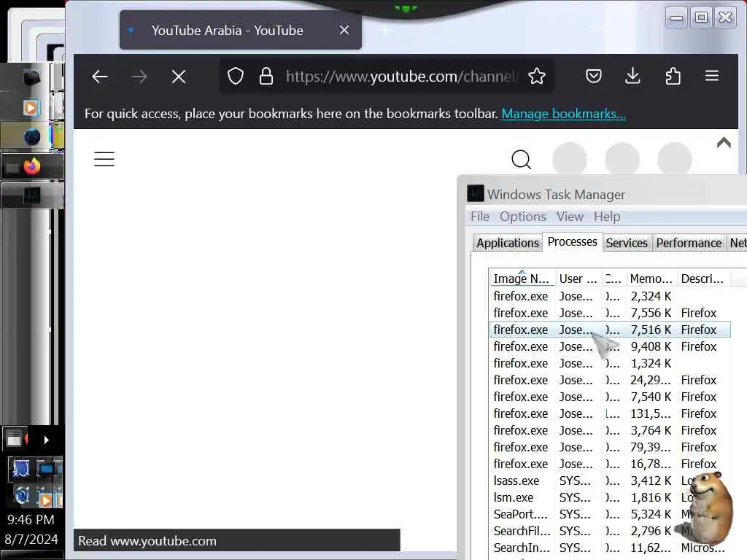Sort by Memory column header
The width and height of the screenshot is (747, 560).
tap(651, 279)
